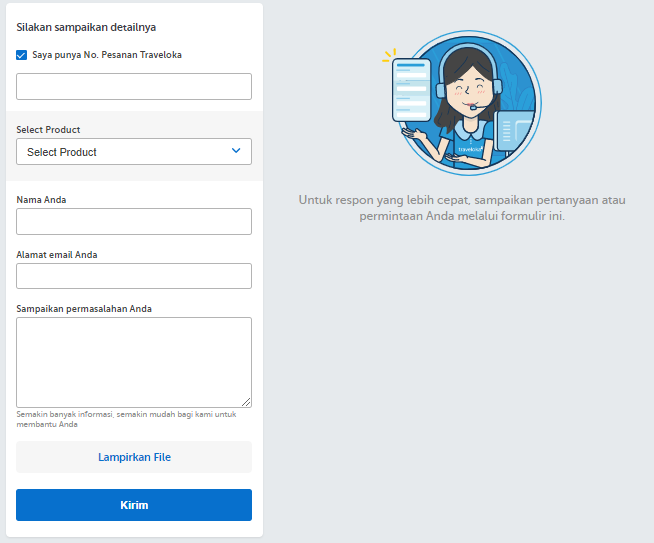The width and height of the screenshot is (654, 543).
Task: Click the text area resize handle
Action: pyautogui.click(x=246, y=402)
